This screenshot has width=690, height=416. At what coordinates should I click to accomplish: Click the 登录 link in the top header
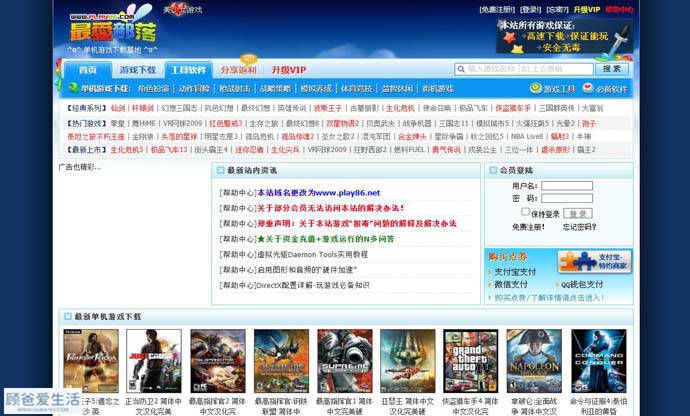coord(530,9)
